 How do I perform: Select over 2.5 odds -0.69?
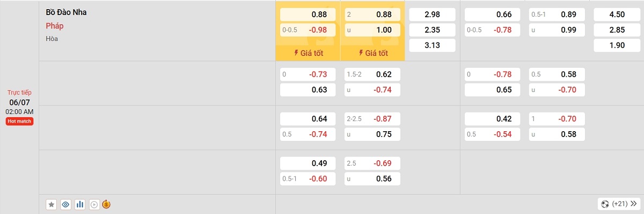coord(372,163)
